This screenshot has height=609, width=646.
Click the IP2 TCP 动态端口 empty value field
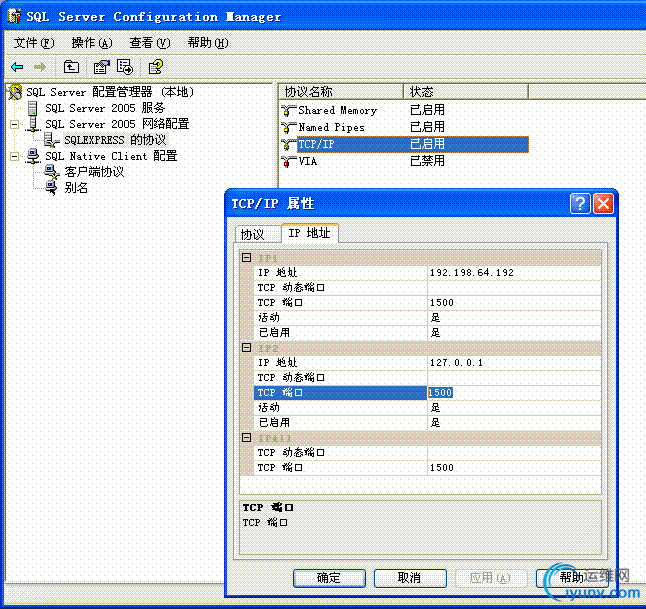coord(514,377)
